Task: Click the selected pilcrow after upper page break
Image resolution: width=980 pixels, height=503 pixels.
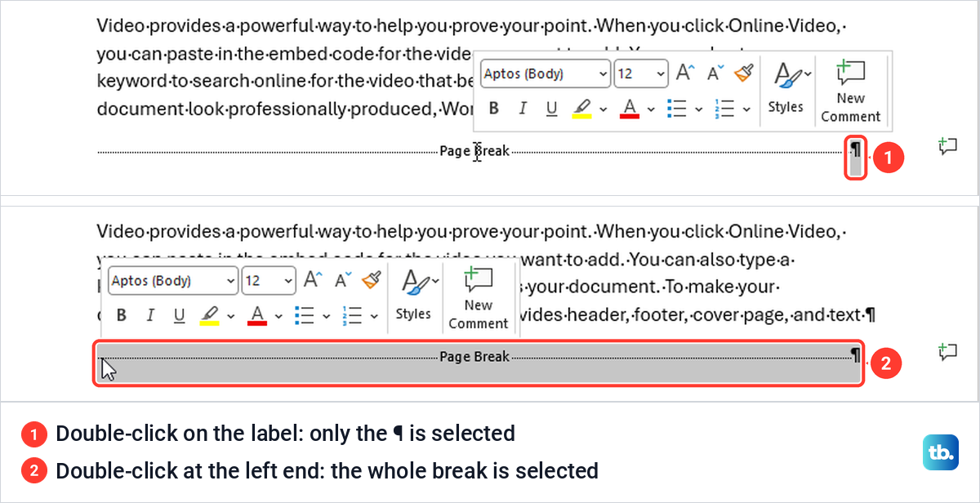Action: click(855, 158)
